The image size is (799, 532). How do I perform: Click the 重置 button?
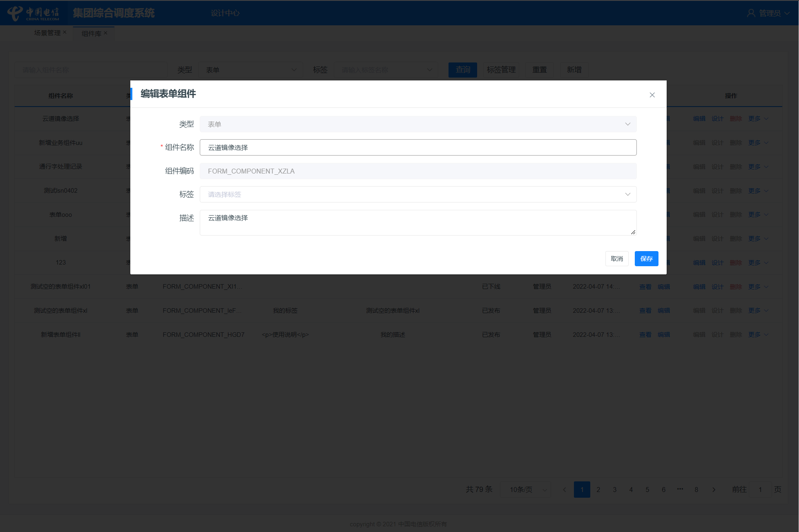point(540,70)
